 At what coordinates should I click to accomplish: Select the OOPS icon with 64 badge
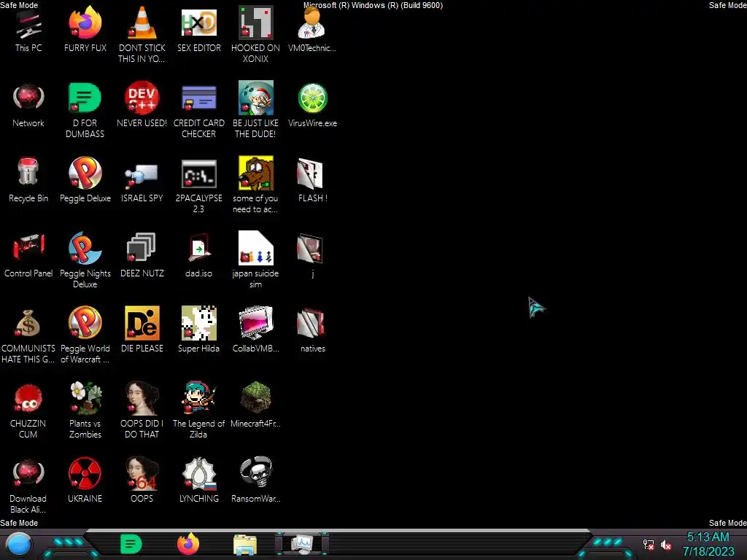point(142,473)
